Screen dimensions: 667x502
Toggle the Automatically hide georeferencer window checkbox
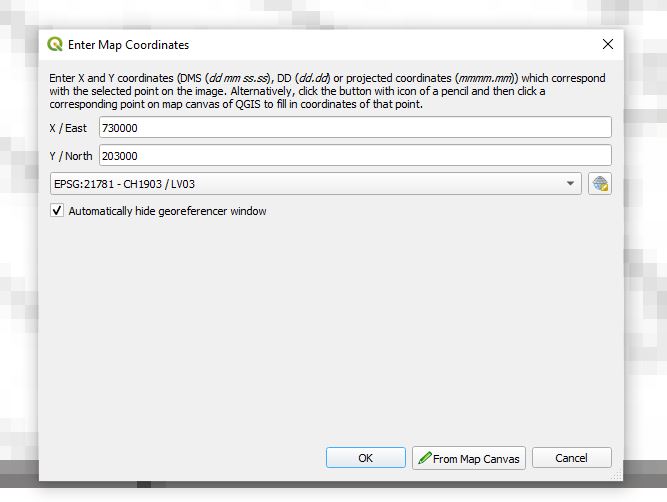pyautogui.click(x=57, y=211)
